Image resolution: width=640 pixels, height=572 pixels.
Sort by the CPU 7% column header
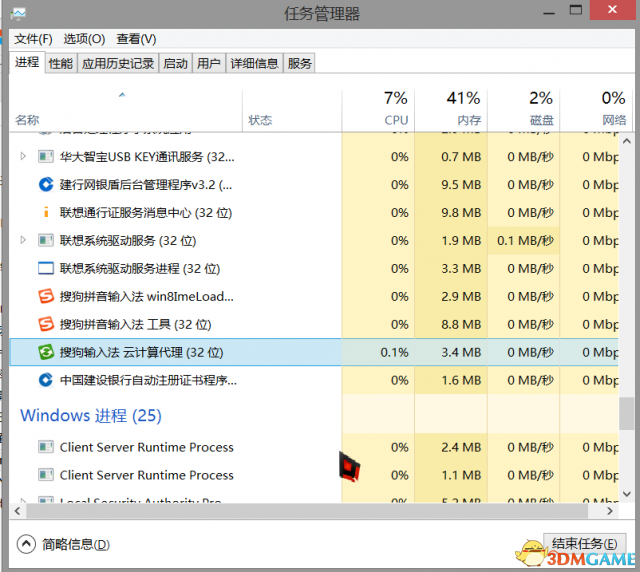tap(378, 109)
